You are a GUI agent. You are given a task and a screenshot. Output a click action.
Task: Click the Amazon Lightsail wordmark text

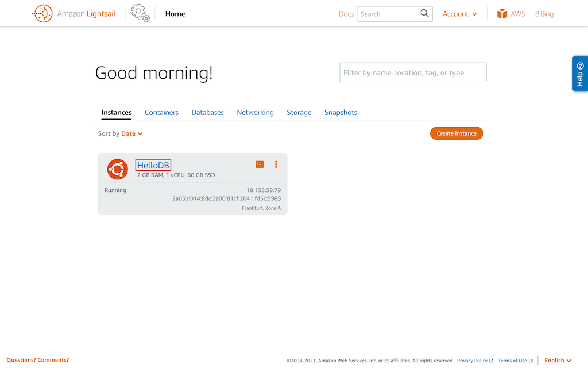point(86,14)
